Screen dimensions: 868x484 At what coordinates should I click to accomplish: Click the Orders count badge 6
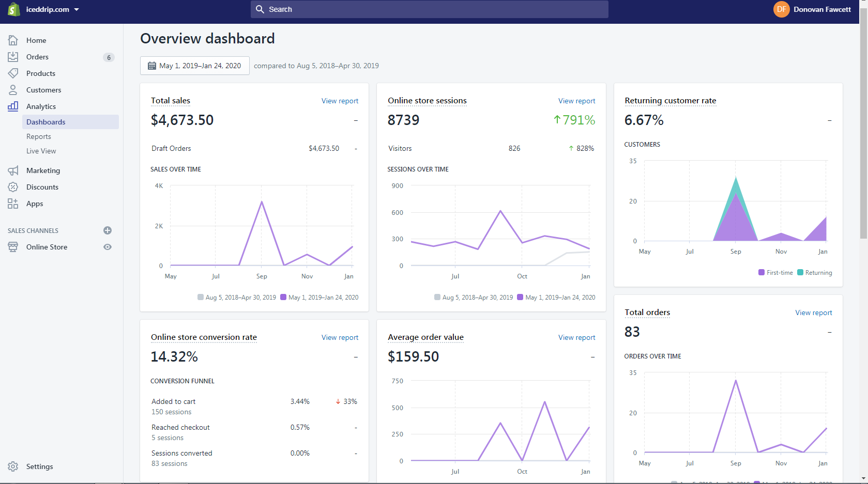[x=109, y=57]
